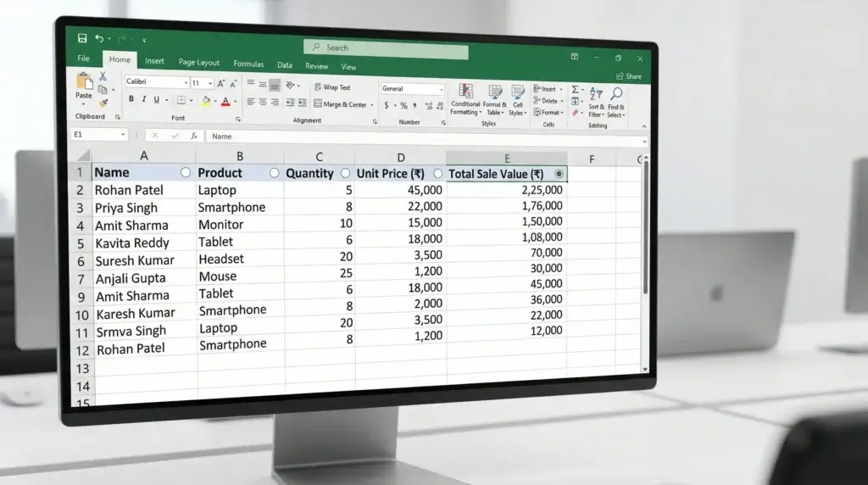Click the increase decimal icon
Viewport: 868px width, 485px height.
(428, 106)
